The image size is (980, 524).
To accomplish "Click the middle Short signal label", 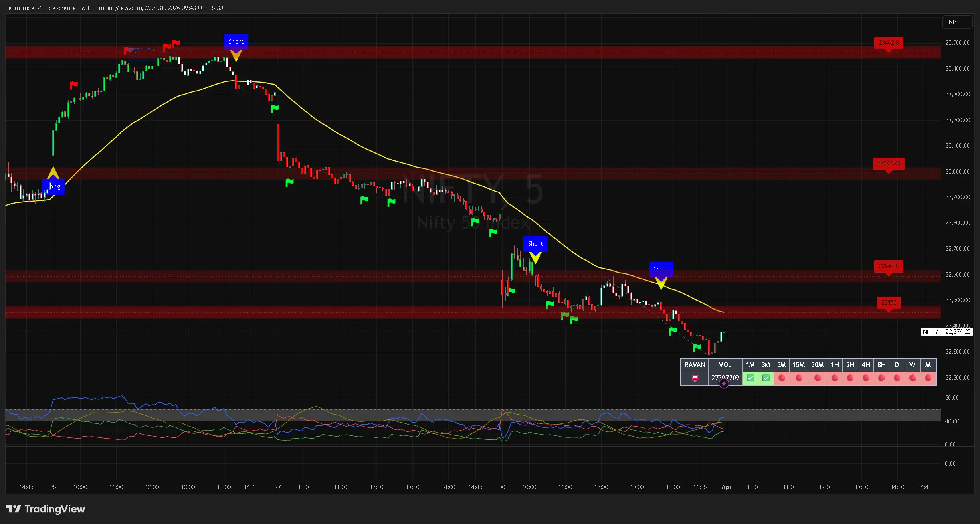I will pos(535,244).
